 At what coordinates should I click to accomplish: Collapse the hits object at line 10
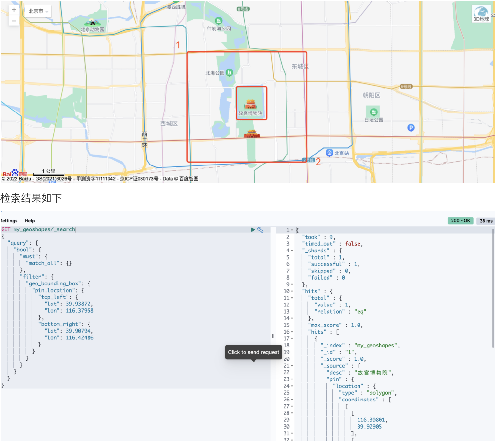coord(292,291)
